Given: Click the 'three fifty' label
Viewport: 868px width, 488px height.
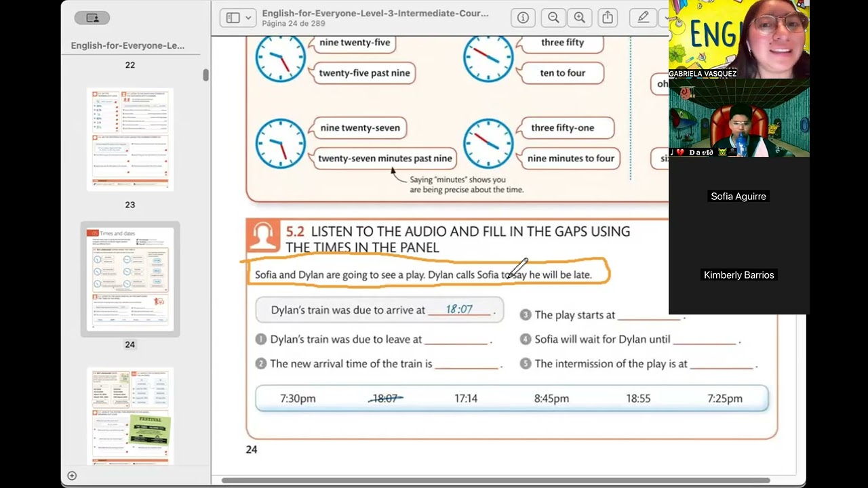Looking at the screenshot, I should [x=562, y=43].
